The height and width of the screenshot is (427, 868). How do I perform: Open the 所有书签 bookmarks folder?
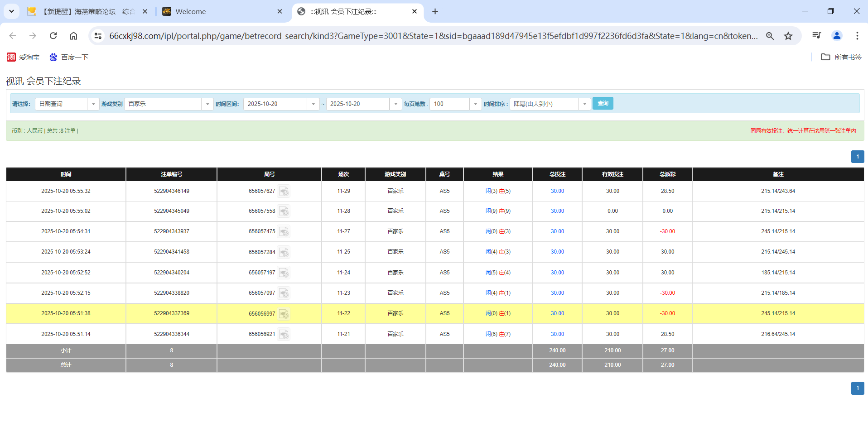841,57
